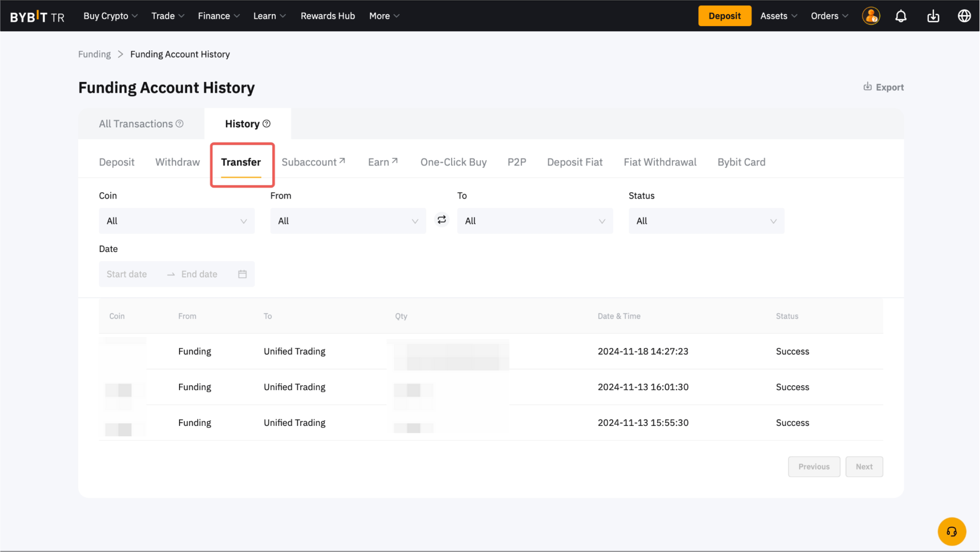Click the notification bell icon
980x552 pixels.
901,16
